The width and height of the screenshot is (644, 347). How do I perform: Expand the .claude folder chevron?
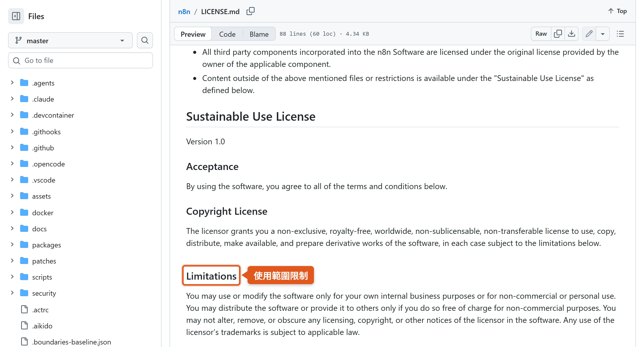tap(12, 99)
